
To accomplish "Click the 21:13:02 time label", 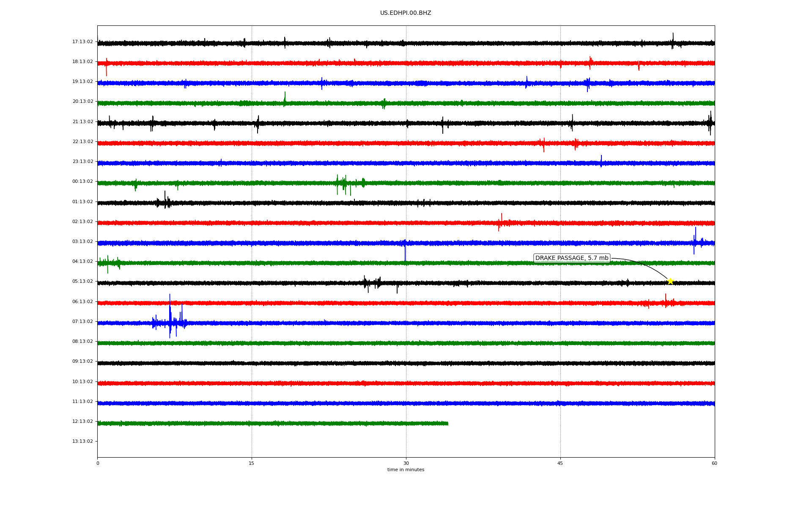I will coord(82,122).
